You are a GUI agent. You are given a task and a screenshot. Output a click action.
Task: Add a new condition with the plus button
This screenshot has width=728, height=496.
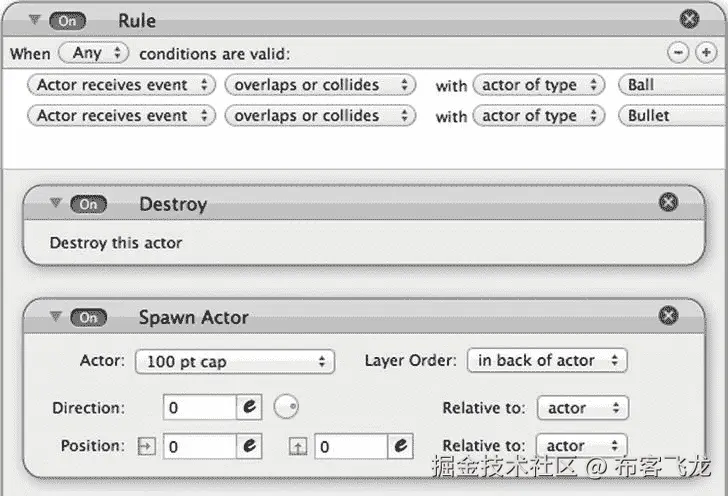coord(706,52)
